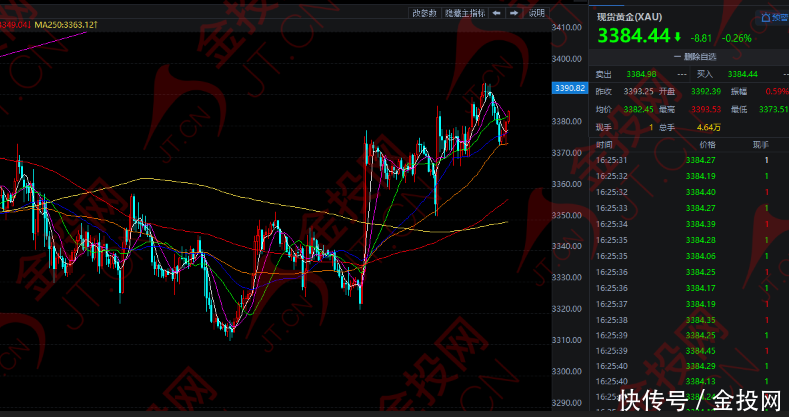Click the current price marker 3390.82 on the axis
Viewport: 789px width, 417px height.
[x=568, y=89]
